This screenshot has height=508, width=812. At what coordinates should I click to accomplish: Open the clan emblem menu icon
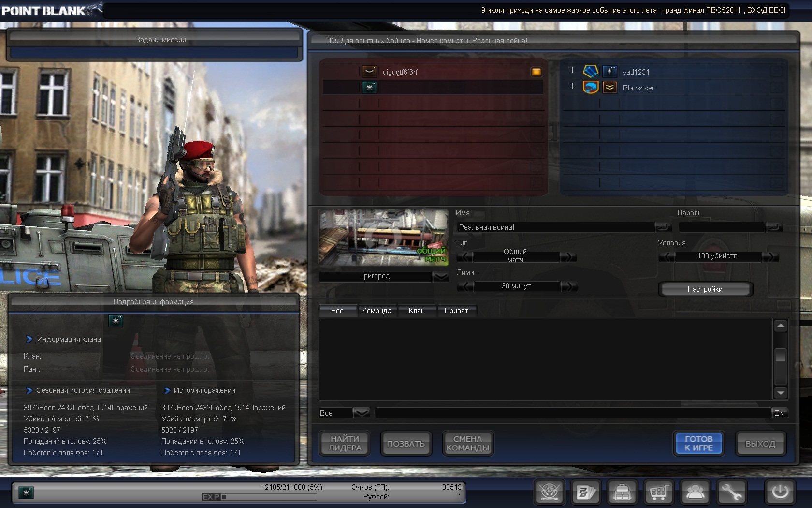pyautogui.click(x=550, y=493)
